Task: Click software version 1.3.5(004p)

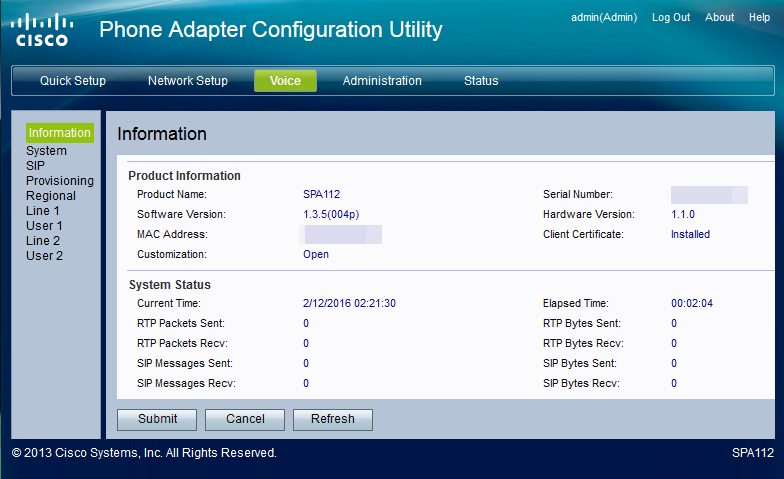Action: 331,214
